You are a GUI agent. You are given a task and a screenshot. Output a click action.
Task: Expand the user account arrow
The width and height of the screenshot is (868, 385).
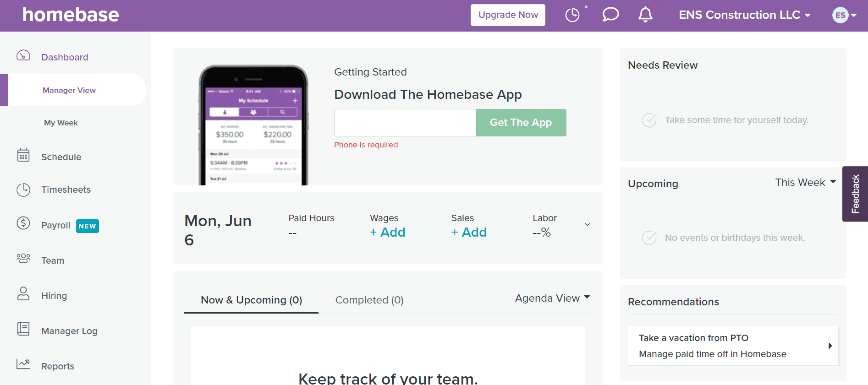(854, 15)
